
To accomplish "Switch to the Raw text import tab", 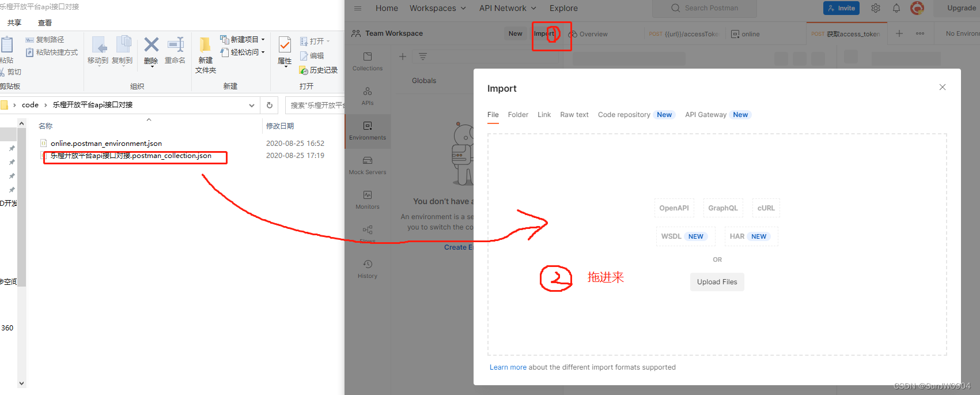I will coord(574,115).
